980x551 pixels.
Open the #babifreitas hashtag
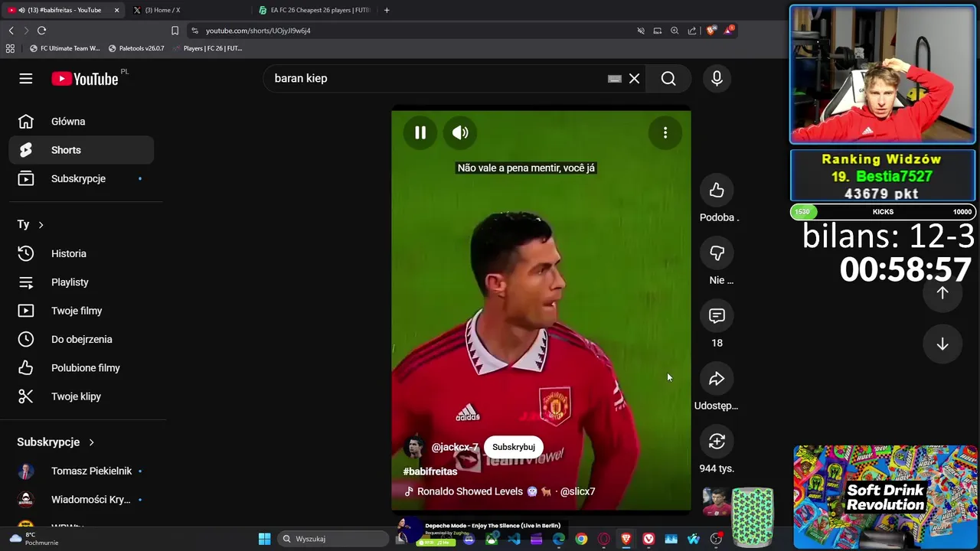click(x=430, y=471)
